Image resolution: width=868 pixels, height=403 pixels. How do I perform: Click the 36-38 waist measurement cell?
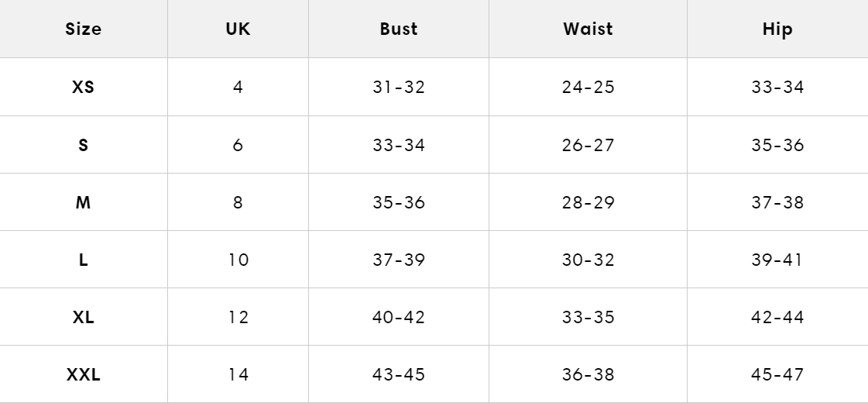588,374
